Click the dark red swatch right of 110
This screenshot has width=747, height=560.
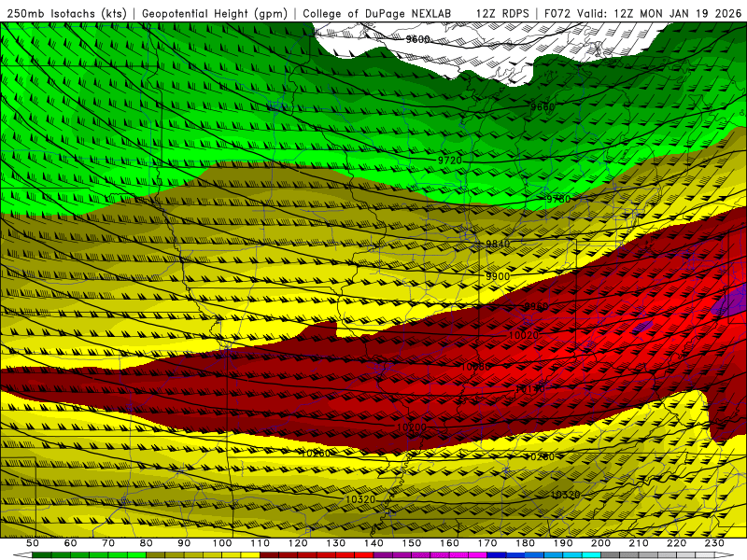pos(269,555)
